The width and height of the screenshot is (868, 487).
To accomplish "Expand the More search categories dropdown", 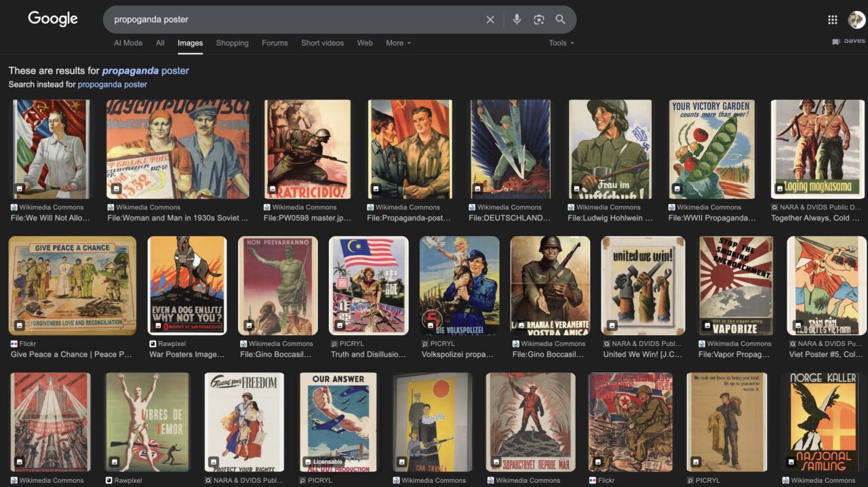I will pos(398,43).
